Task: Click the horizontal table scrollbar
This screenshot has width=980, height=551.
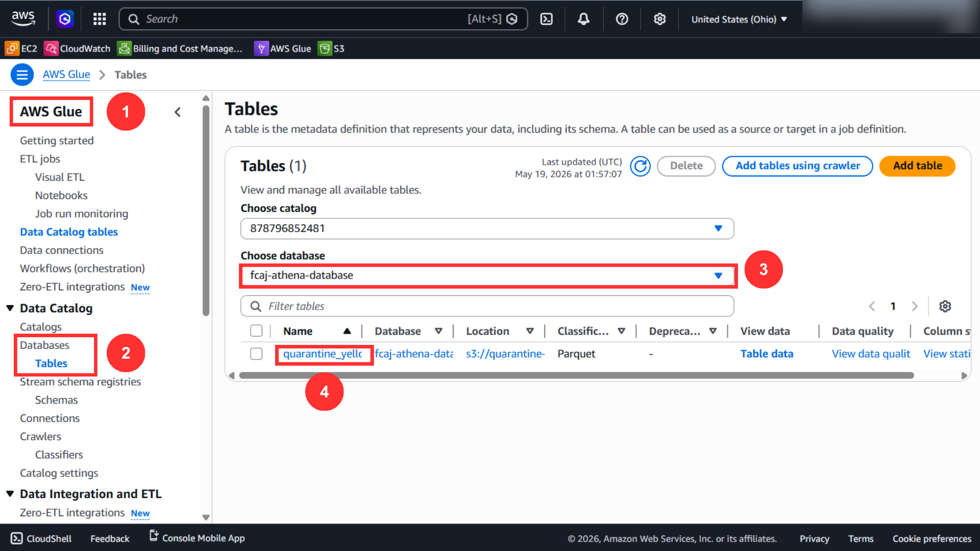Action: (576, 375)
